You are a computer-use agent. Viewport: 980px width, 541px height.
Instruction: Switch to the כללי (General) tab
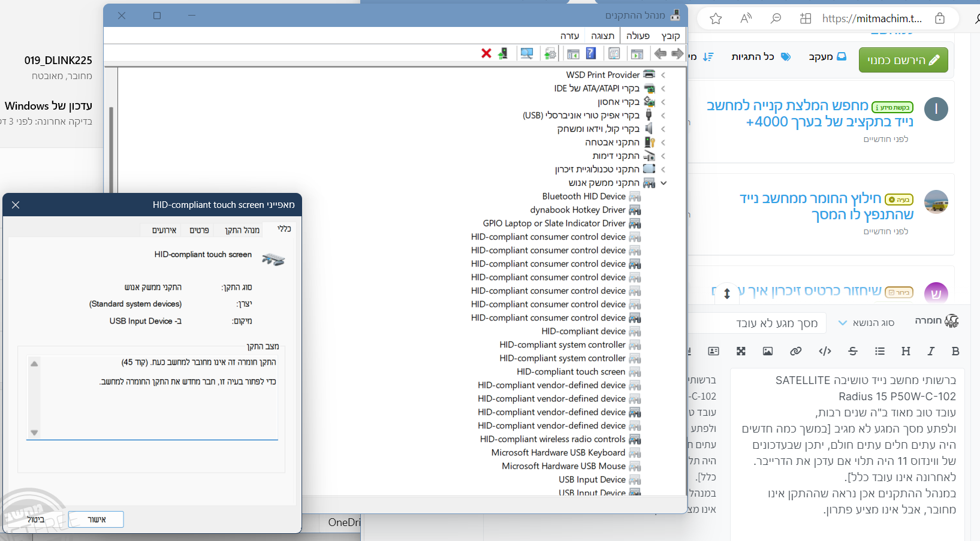284,229
